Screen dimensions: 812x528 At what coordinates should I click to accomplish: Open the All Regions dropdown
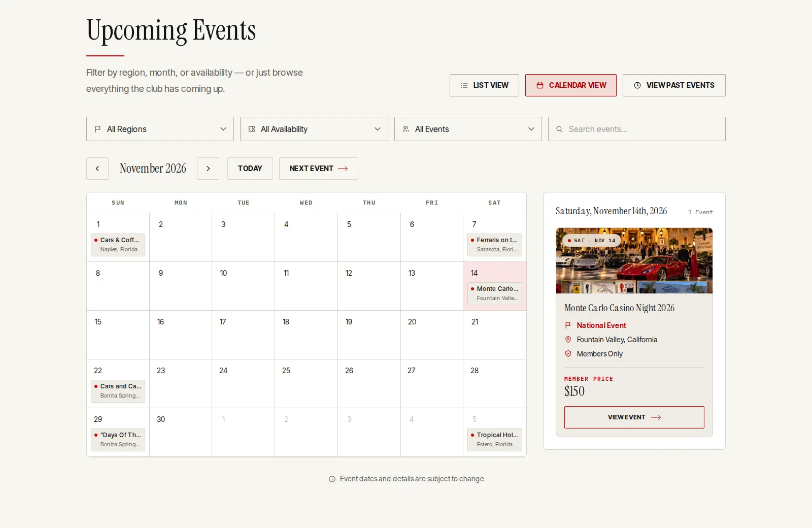[160, 129]
